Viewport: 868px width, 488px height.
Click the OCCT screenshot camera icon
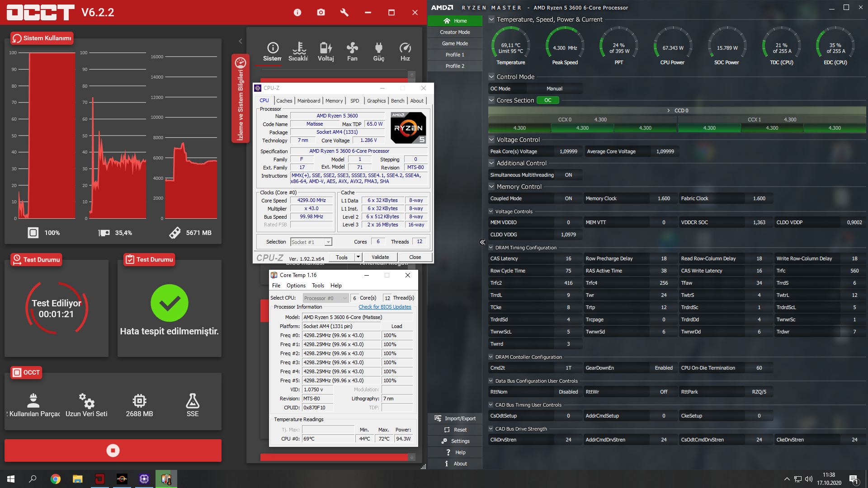coord(321,13)
